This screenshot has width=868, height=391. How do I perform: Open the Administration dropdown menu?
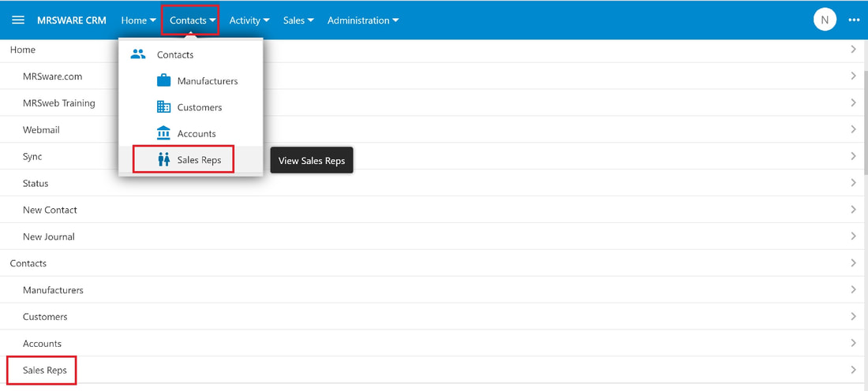point(363,20)
